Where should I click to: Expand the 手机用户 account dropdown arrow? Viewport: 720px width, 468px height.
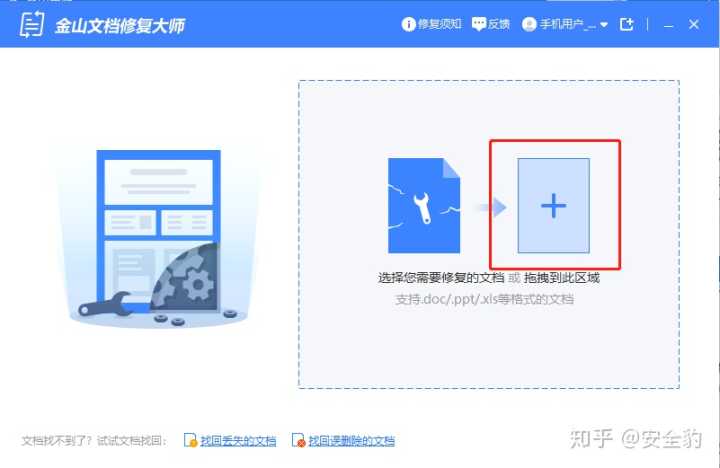(604, 25)
